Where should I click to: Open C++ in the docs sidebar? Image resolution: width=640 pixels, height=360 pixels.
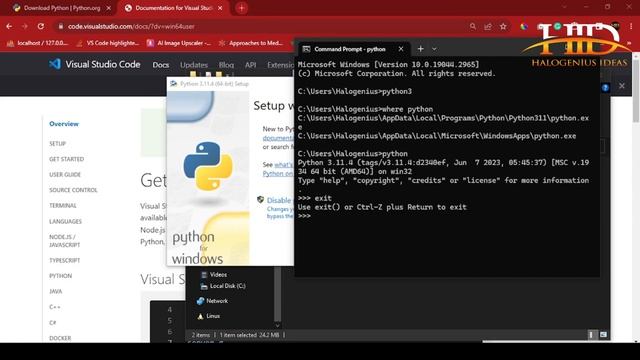55,307
